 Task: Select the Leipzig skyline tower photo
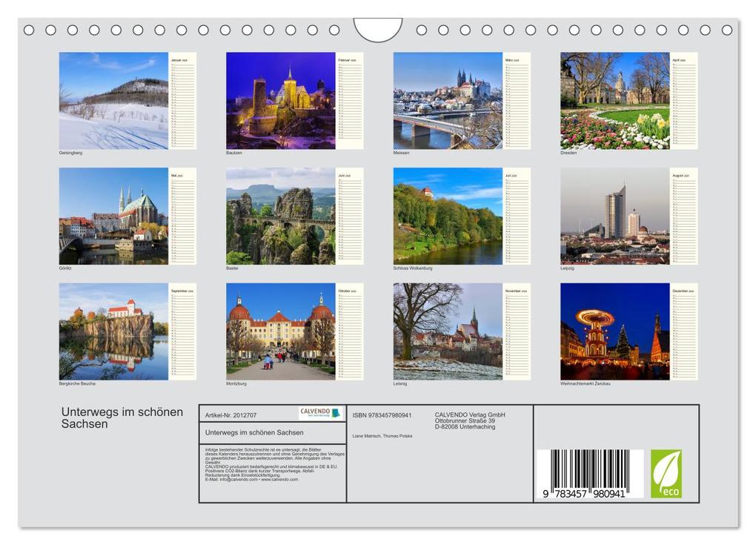coord(614,216)
